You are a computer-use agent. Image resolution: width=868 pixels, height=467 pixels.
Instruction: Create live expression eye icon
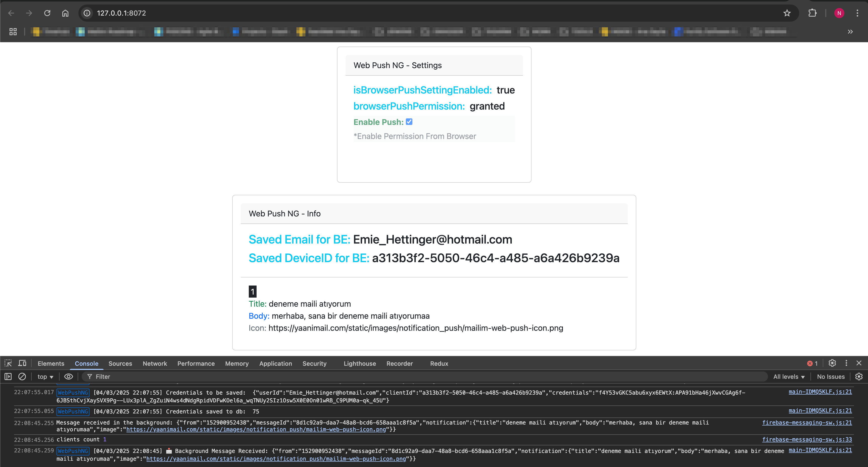click(x=68, y=376)
